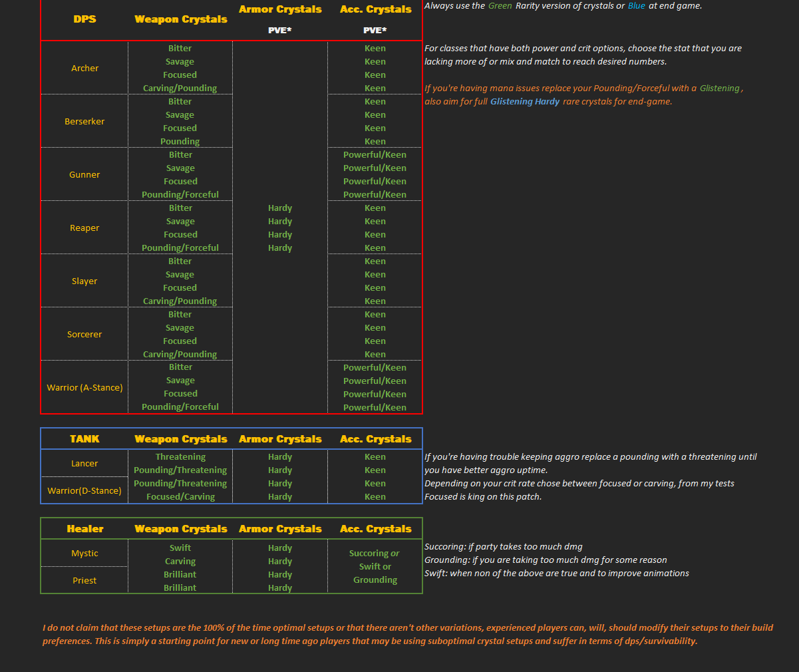This screenshot has width=799, height=672.
Task: Click Berserker's Pounding weapon cell
Action: pyautogui.click(x=180, y=141)
